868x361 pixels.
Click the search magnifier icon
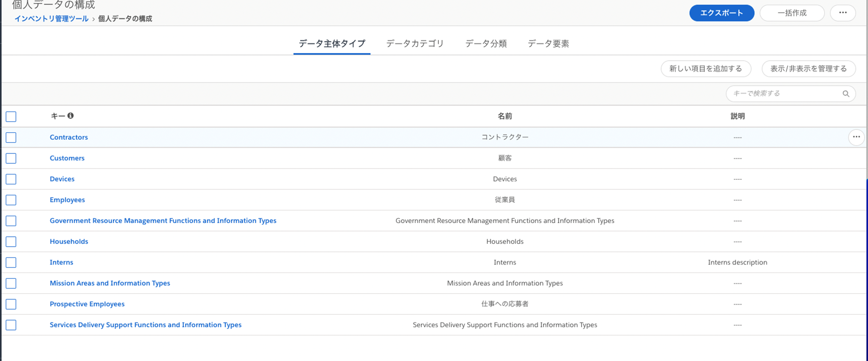tap(845, 94)
